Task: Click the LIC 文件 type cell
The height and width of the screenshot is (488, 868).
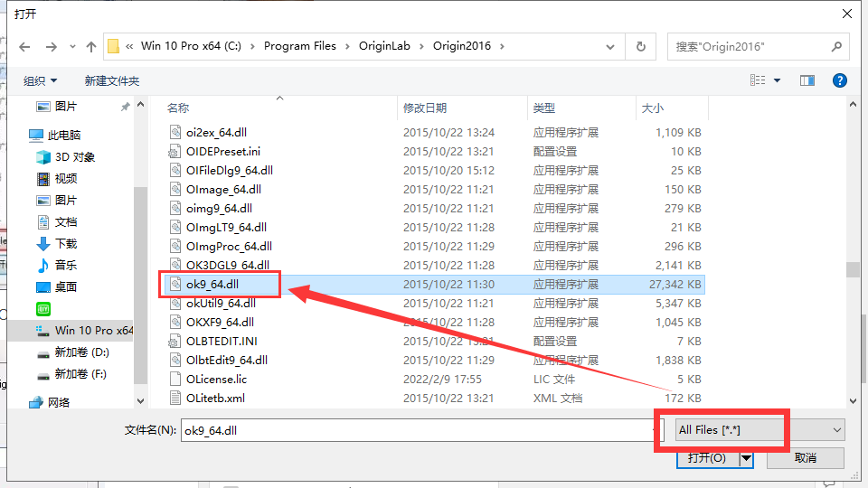Action: (554, 379)
